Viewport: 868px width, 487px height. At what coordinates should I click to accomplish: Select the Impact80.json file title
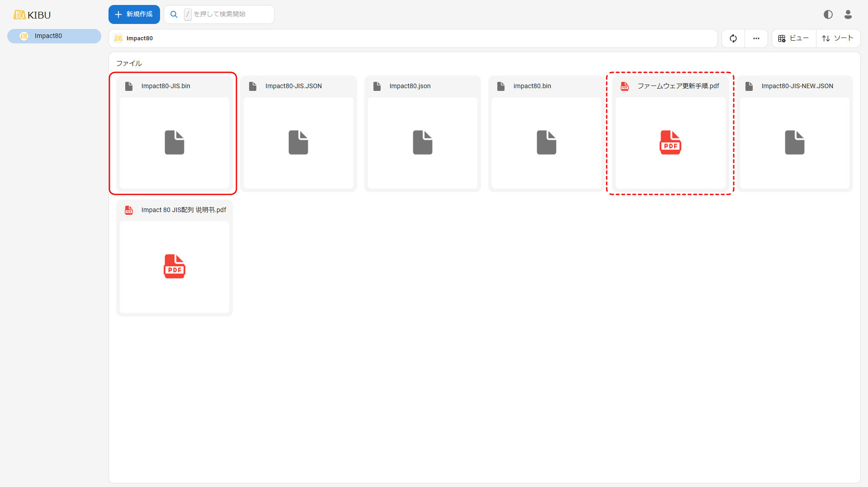pyautogui.click(x=410, y=86)
